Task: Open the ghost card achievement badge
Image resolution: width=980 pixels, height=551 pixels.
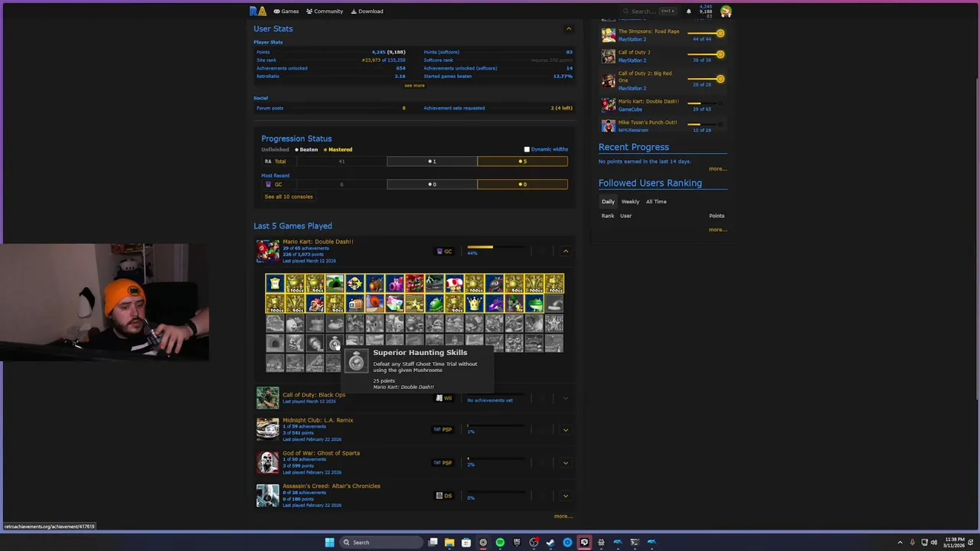Action: click(275, 284)
